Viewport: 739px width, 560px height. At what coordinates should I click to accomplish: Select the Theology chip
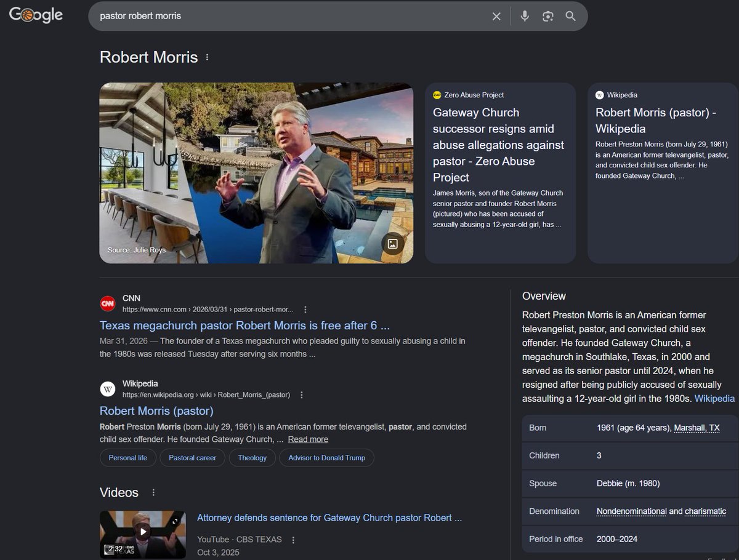252,458
